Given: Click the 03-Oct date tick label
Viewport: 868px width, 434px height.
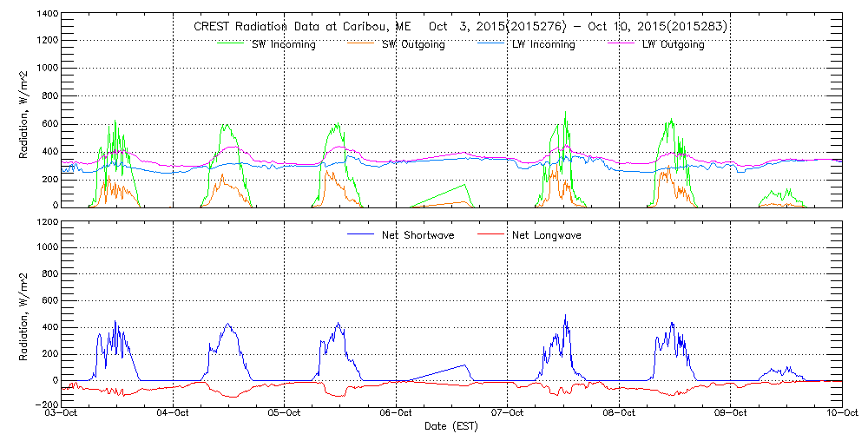Looking at the screenshot, I should click(x=62, y=414).
